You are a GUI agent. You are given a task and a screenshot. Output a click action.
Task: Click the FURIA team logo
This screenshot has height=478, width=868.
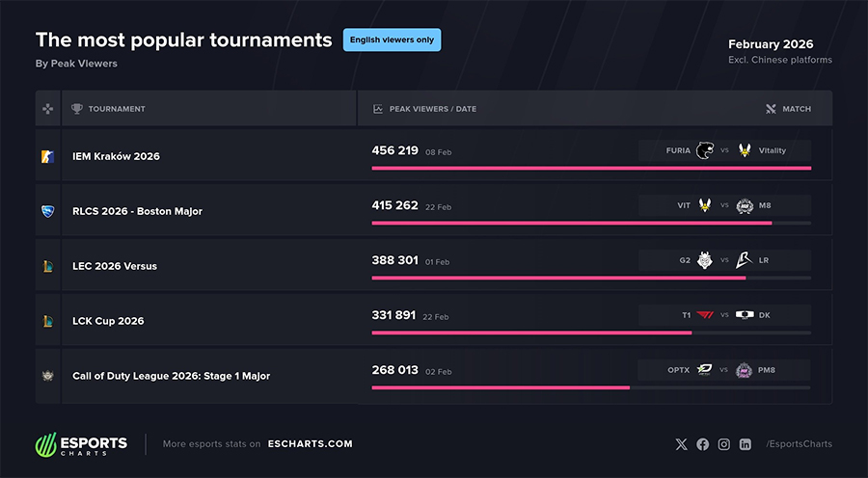tap(705, 150)
